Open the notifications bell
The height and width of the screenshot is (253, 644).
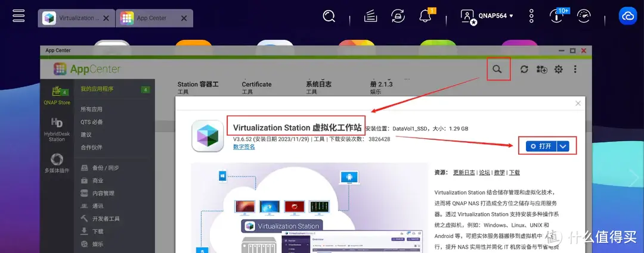click(x=425, y=17)
